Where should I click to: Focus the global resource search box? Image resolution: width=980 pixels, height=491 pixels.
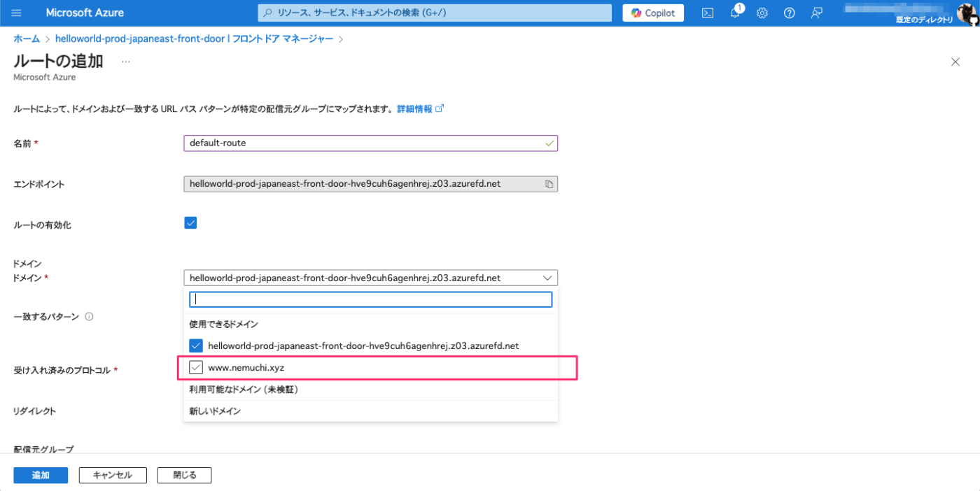click(435, 13)
